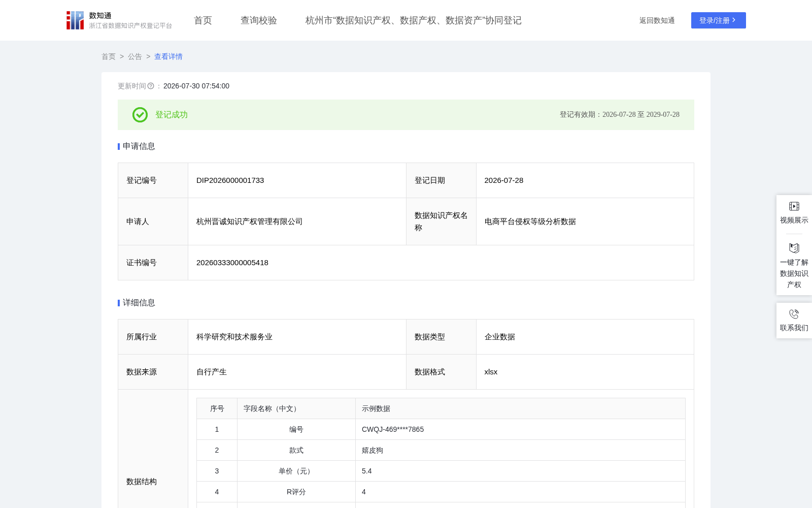Screen dimensions: 812x508
Task: Click the green 登记成功 checkmark icon
Action: [140, 115]
